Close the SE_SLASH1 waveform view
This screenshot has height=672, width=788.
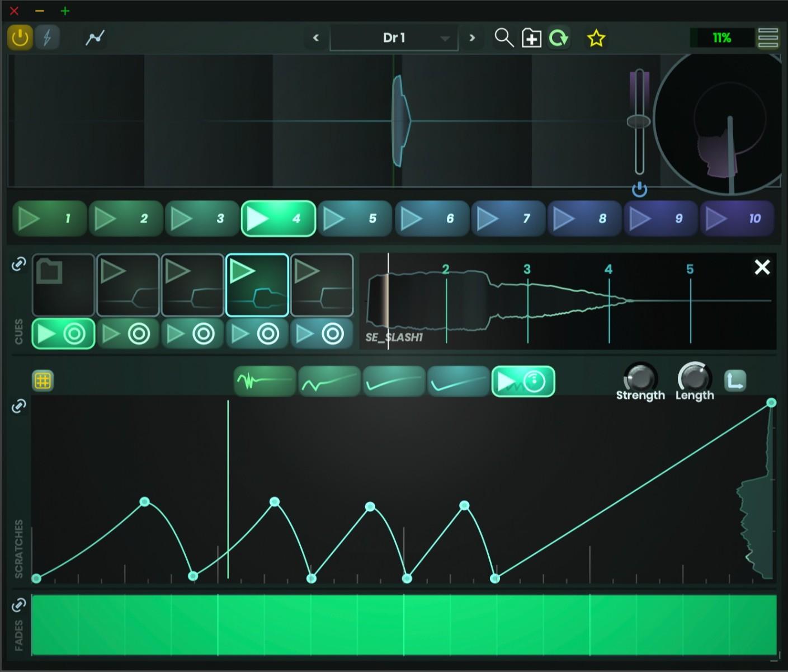762,267
